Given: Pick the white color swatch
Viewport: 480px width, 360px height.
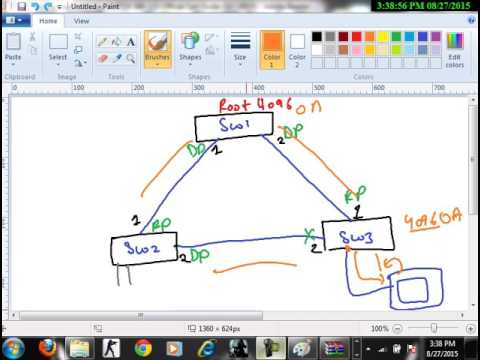Looking at the screenshot, I should 317,50.
